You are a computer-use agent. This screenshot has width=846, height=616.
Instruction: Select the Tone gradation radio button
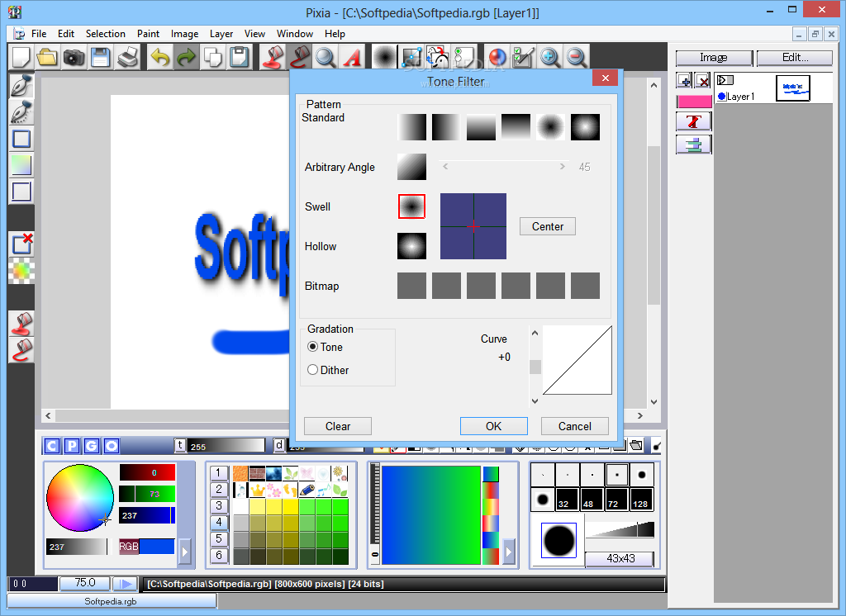coord(312,347)
